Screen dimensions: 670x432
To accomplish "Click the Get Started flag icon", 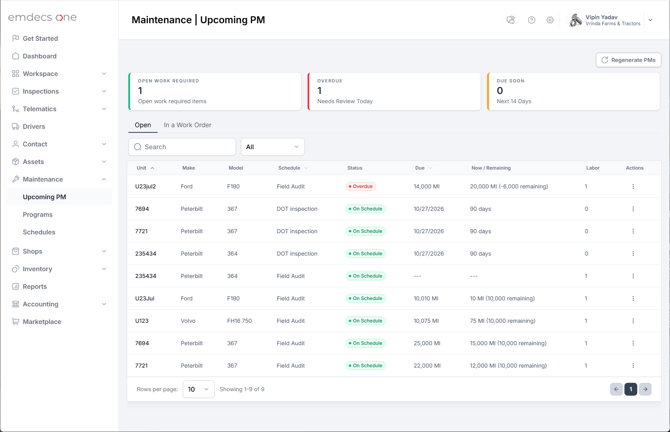I will point(15,38).
